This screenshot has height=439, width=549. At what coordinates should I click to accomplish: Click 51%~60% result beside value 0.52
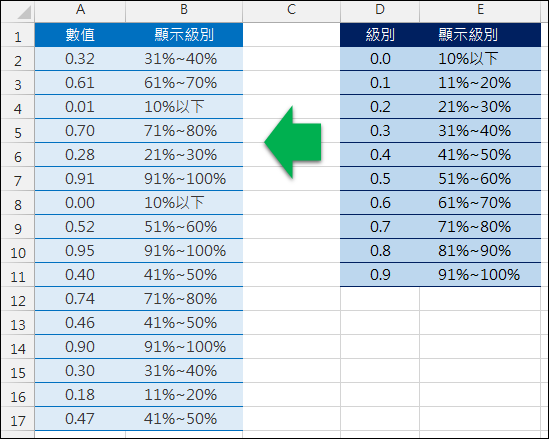click(x=184, y=227)
